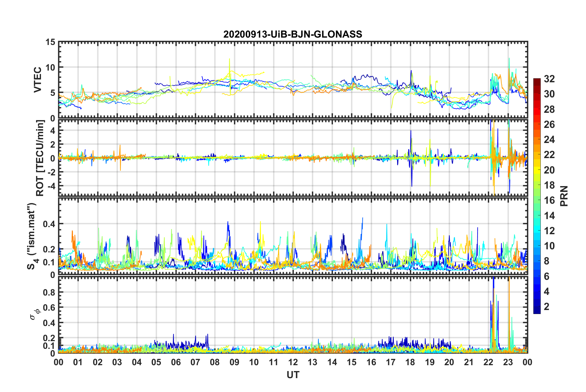Click colorbar tick label 12
The height and width of the screenshot is (392, 586).
[549, 231]
